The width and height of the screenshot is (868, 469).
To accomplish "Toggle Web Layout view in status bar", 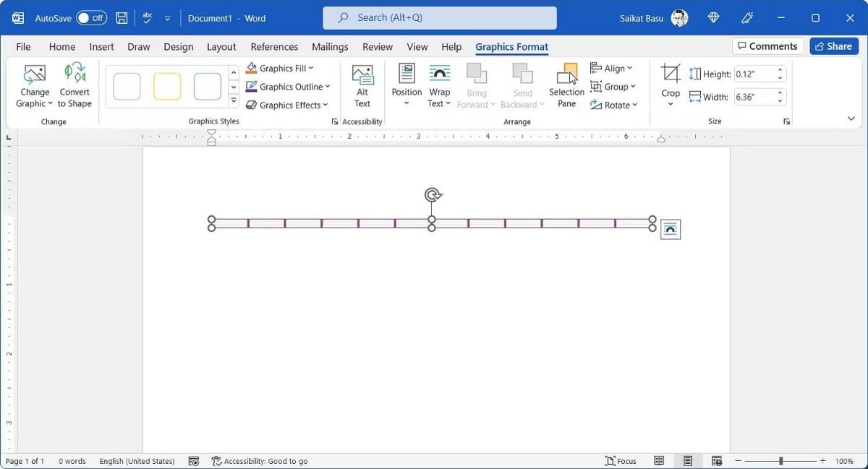I will (716, 460).
